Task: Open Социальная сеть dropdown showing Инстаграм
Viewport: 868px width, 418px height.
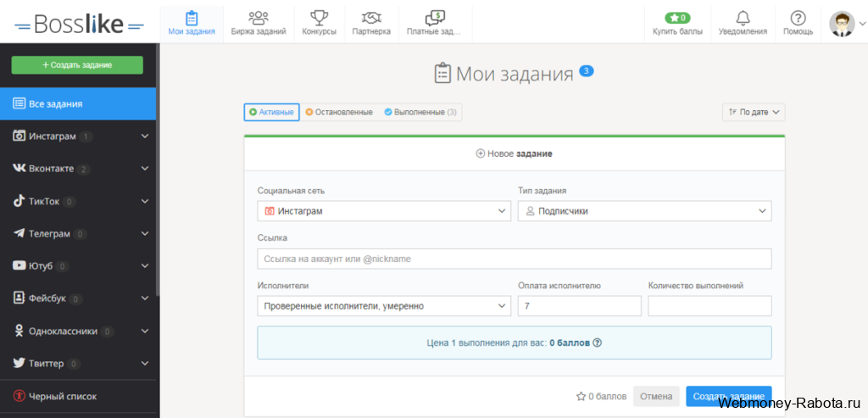Action: pyautogui.click(x=384, y=211)
